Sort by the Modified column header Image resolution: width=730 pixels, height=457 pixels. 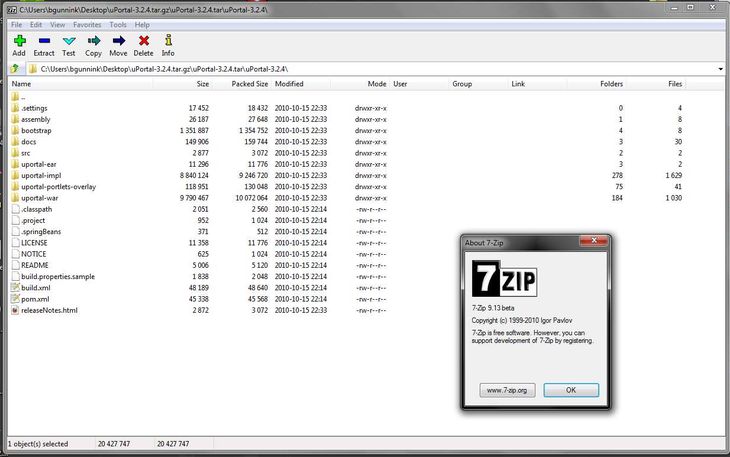click(x=289, y=84)
